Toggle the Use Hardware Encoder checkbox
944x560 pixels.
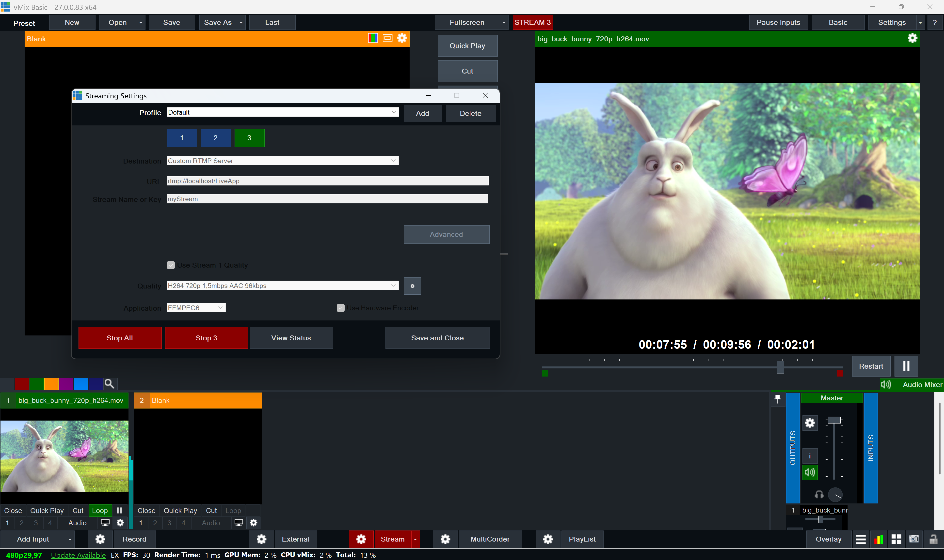click(341, 308)
